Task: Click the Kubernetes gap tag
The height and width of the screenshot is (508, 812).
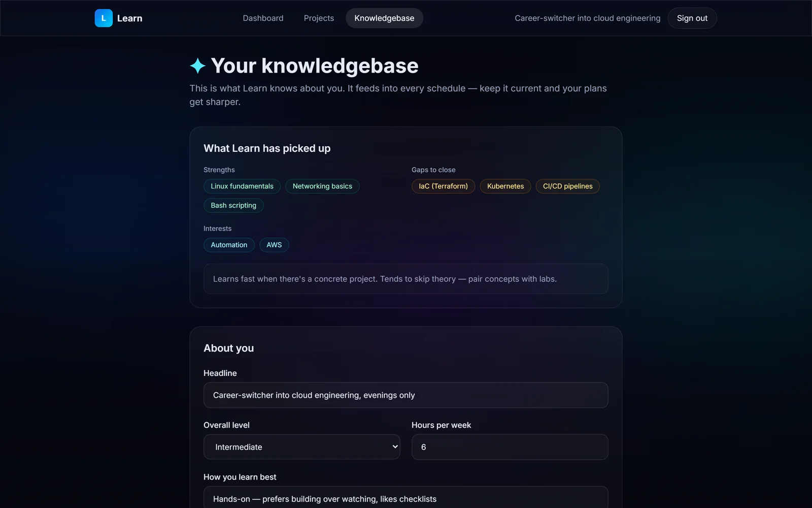Action: point(505,186)
